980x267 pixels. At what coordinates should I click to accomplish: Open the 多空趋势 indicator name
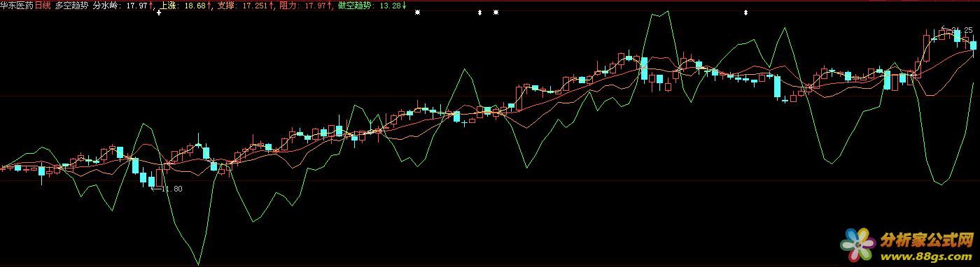pos(71,5)
